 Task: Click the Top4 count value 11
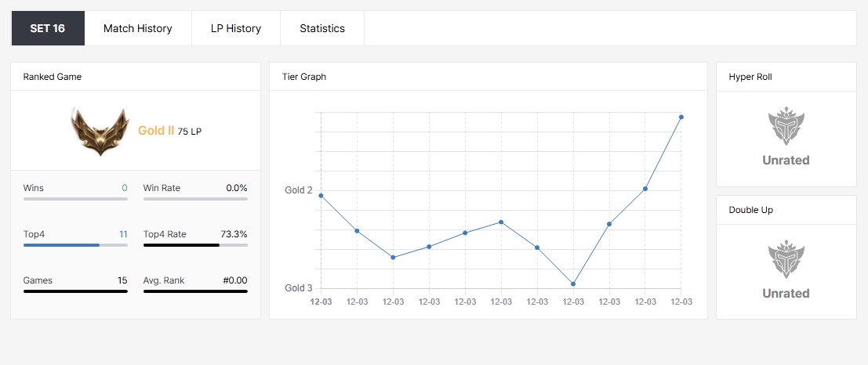click(123, 234)
